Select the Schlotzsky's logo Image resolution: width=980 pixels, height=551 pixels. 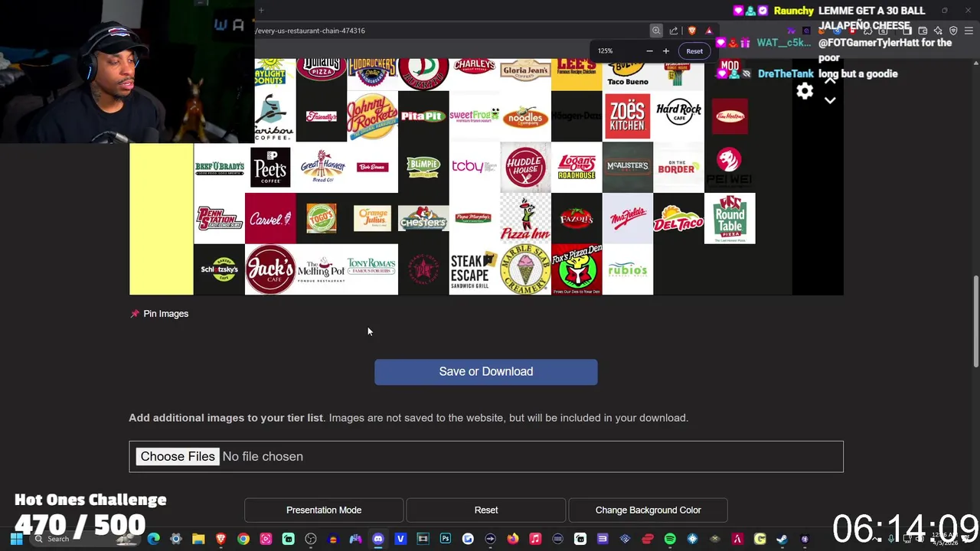click(219, 269)
